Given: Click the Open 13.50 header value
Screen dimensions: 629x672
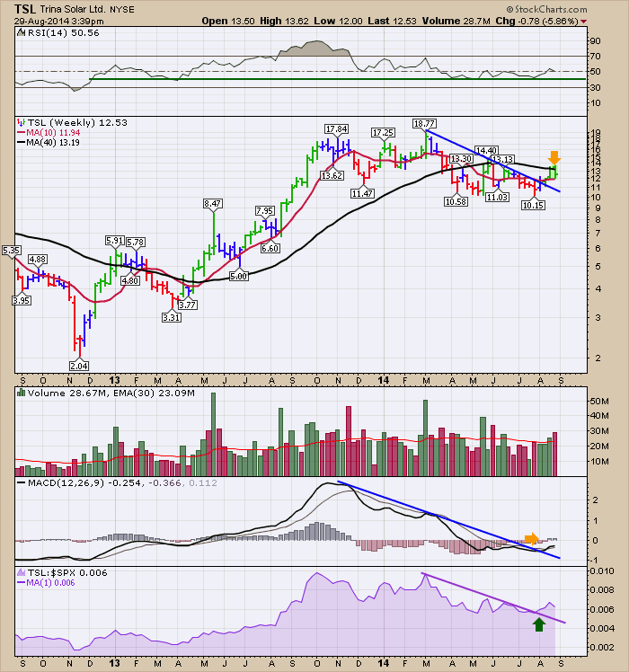Looking at the screenshot, I should point(228,21).
